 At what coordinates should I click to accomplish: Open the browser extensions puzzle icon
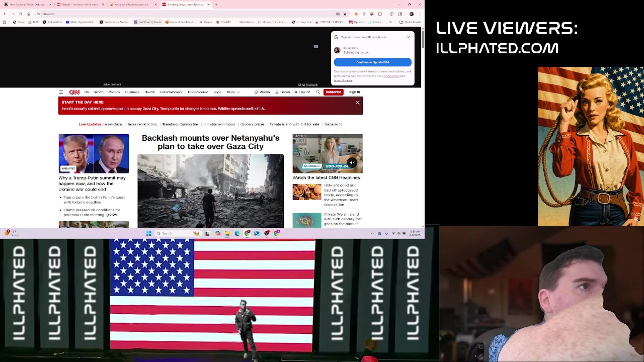click(380, 14)
